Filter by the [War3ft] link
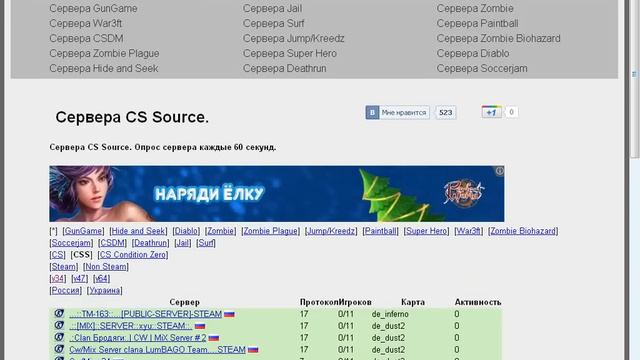The width and height of the screenshot is (640, 360). tap(469, 231)
